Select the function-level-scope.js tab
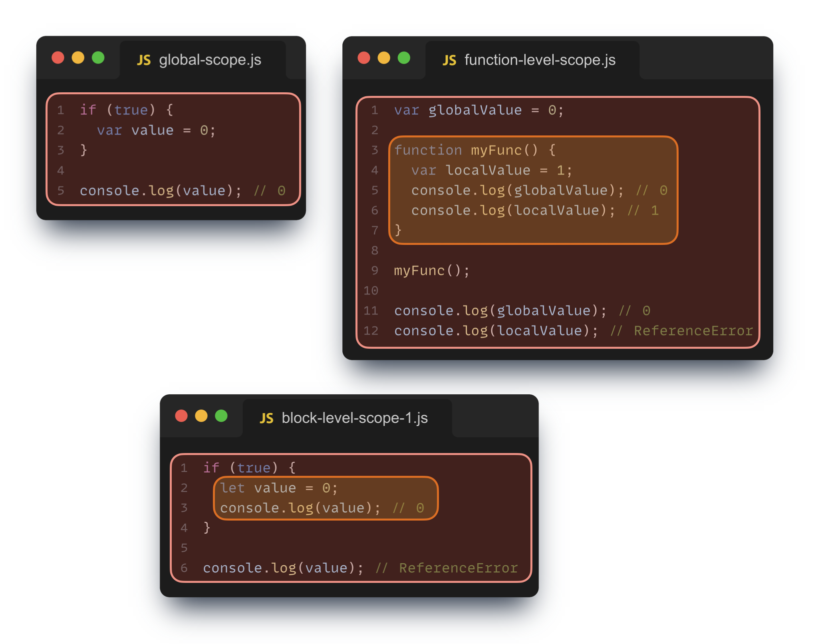818x644 pixels. coord(539,60)
